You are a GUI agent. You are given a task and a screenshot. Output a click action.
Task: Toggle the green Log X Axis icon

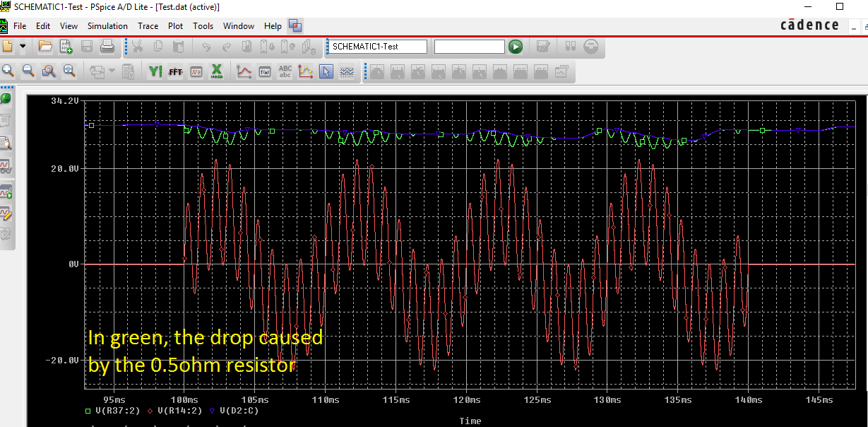coord(217,71)
